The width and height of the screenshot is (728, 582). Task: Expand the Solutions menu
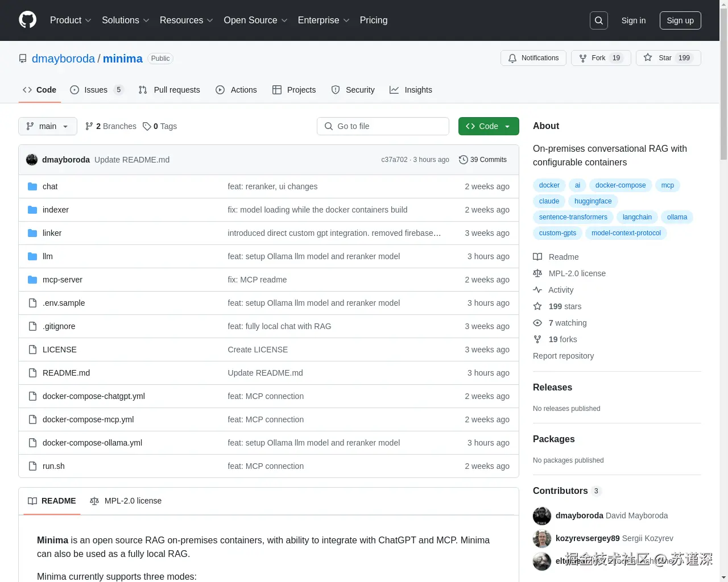click(x=126, y=20)
